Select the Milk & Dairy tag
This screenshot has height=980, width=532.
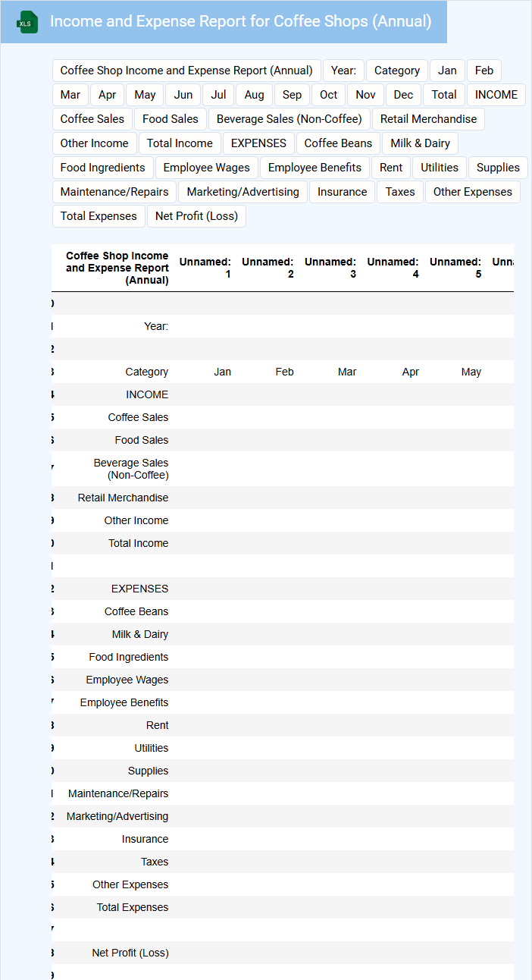pyautogui.click(x=420, y=143)
